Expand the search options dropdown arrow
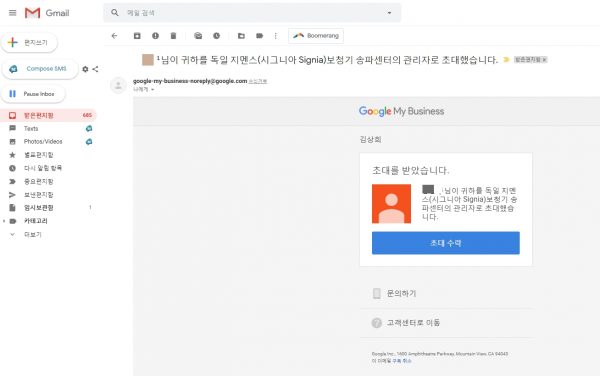 pyautogui.click(x=389, y=13)
